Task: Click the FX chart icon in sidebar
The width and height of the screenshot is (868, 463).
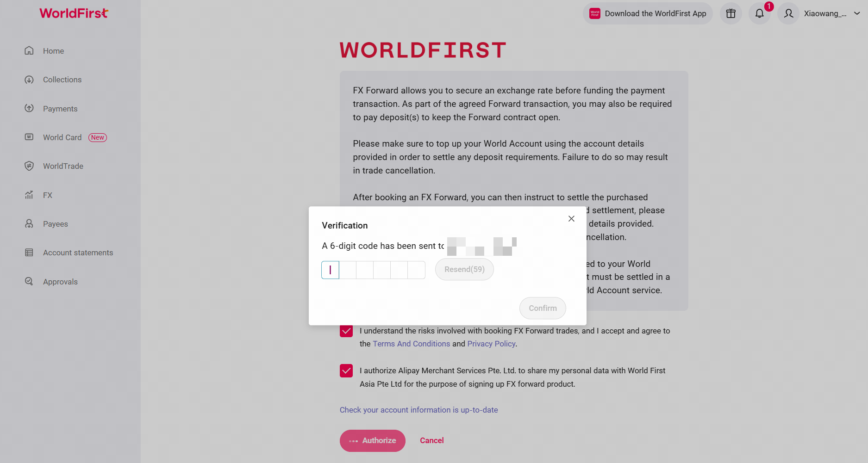Action: click(29, 195)
